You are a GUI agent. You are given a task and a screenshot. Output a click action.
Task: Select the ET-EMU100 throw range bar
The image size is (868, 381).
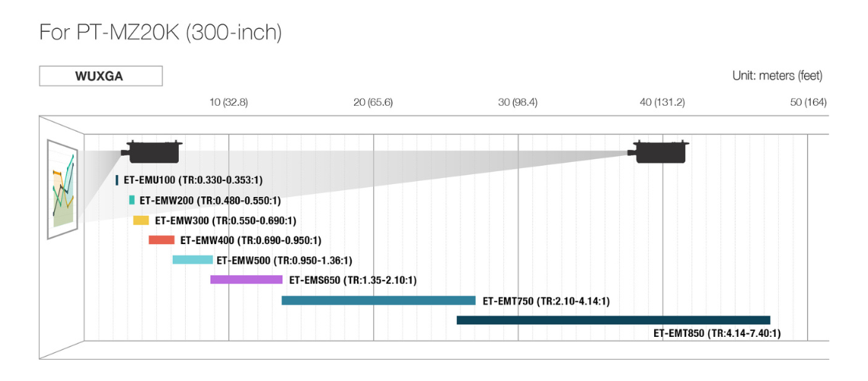point(117,180)
